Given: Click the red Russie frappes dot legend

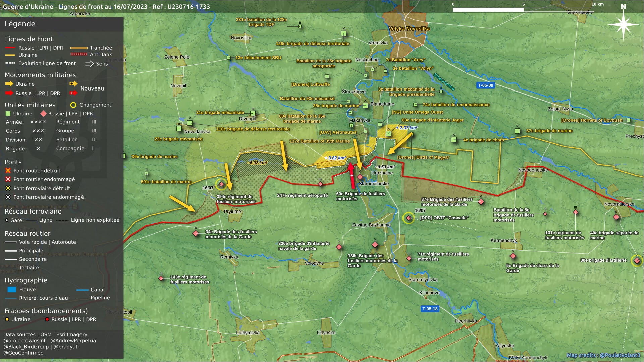Looking at the screenshot, I should pyautogui.click(x=47, y=319).
